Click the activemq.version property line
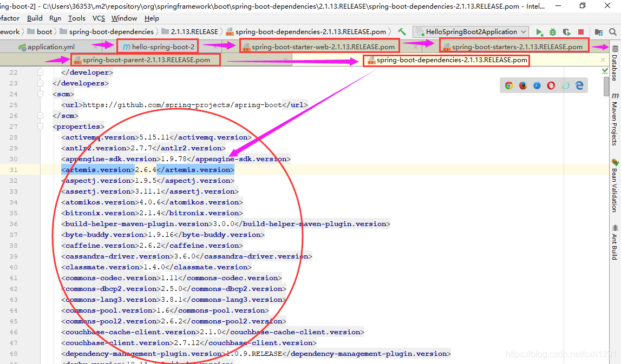Viewport: 621px width, 364px height. coord(156,137)
